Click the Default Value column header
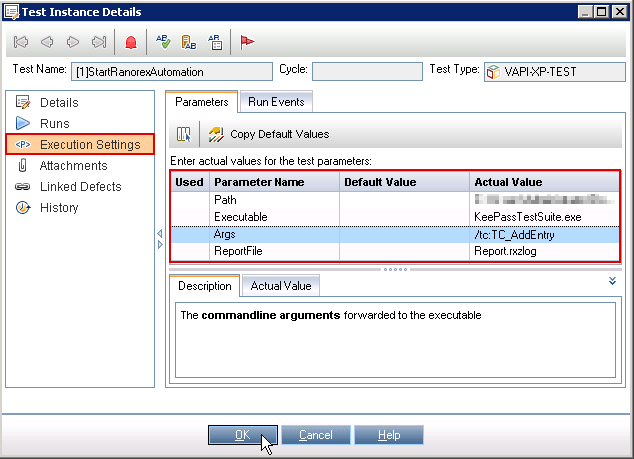This screenshot has width=634, height=459. [404, 182]
